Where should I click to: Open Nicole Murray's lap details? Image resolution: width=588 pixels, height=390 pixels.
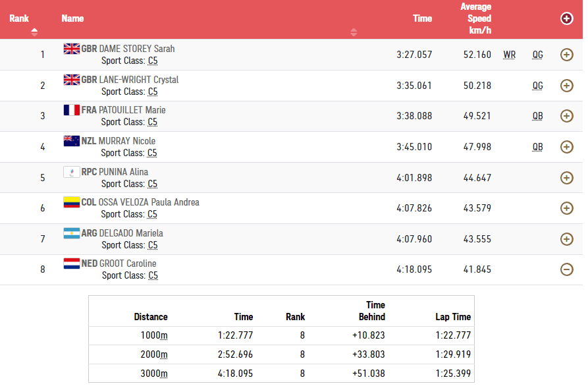coord(566,147)
